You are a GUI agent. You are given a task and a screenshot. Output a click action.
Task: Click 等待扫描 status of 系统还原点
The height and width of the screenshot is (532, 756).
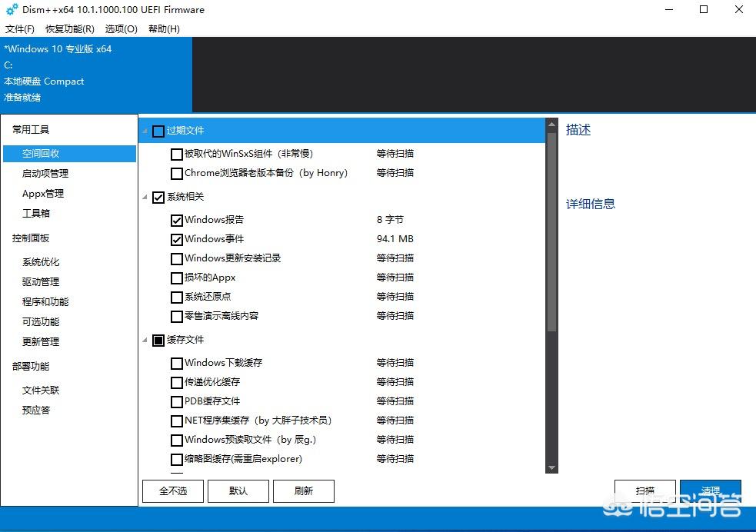coord(395,297)
